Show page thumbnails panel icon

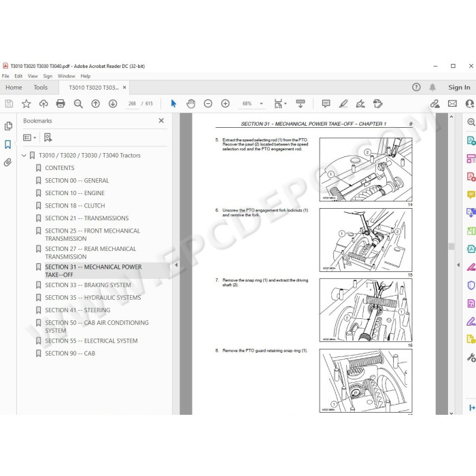click(x=8, y=126)
